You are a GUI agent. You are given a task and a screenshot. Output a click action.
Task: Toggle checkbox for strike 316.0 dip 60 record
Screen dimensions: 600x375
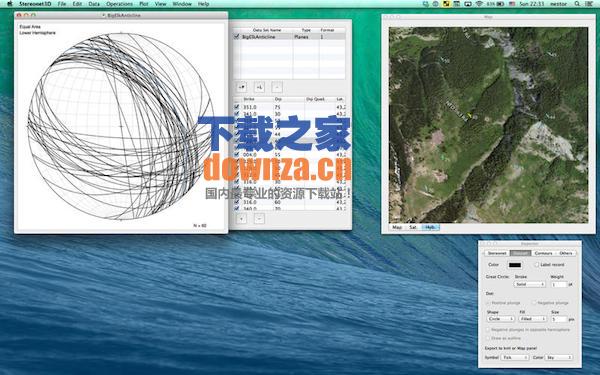236,202
